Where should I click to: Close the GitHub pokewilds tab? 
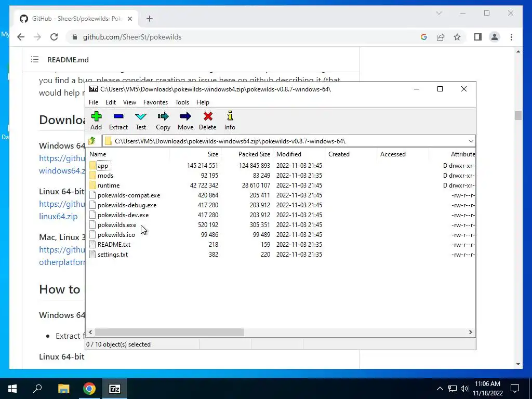pos(129,19)
